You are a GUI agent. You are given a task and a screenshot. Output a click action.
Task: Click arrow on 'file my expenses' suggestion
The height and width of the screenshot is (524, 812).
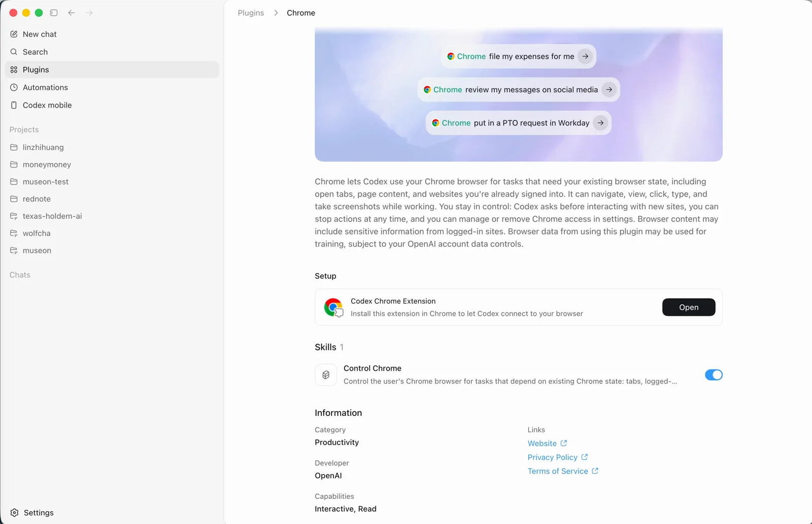point(585,56)
